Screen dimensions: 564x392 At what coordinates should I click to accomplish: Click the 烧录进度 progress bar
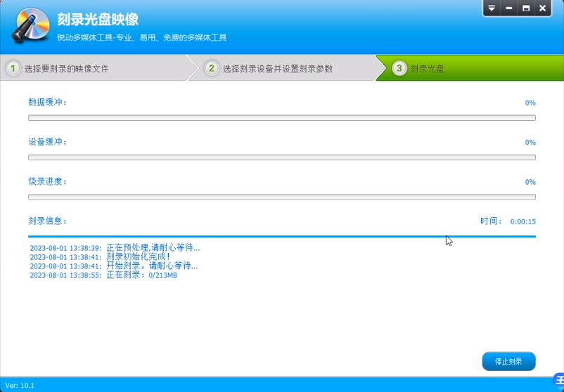[282, 197]
